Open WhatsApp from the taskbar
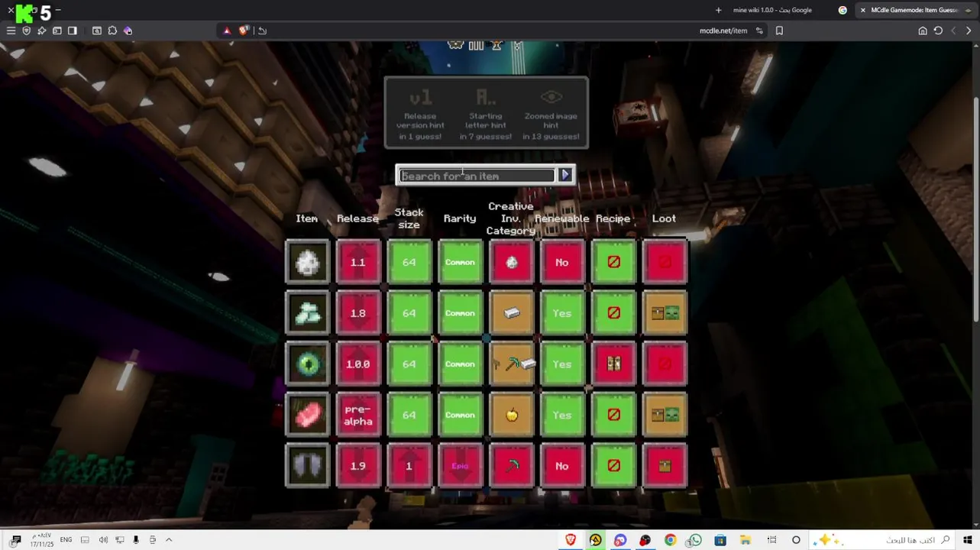980x550 pixels. pyautogui.click(x=694, y=540)
